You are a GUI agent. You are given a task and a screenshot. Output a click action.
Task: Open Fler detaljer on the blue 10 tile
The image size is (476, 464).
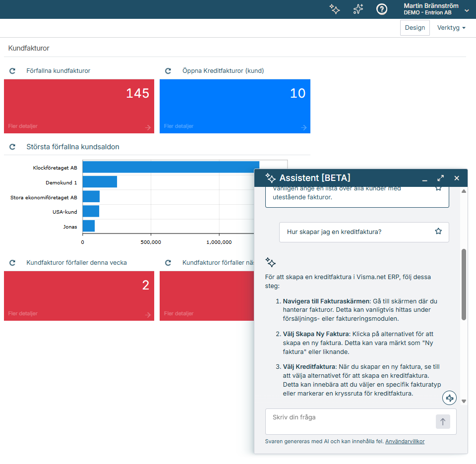click(x=178, y=126)
